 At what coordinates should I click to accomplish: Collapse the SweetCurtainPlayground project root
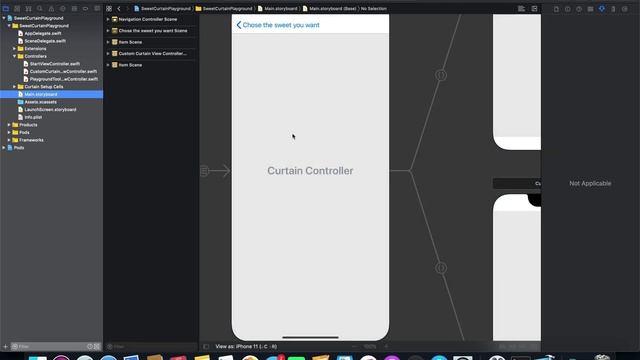coord(4,18)
